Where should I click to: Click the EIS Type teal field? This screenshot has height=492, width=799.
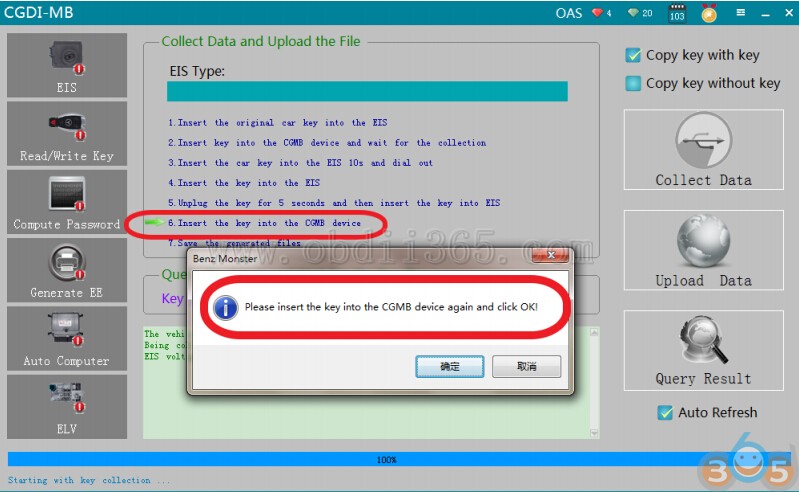pos(367,91)
